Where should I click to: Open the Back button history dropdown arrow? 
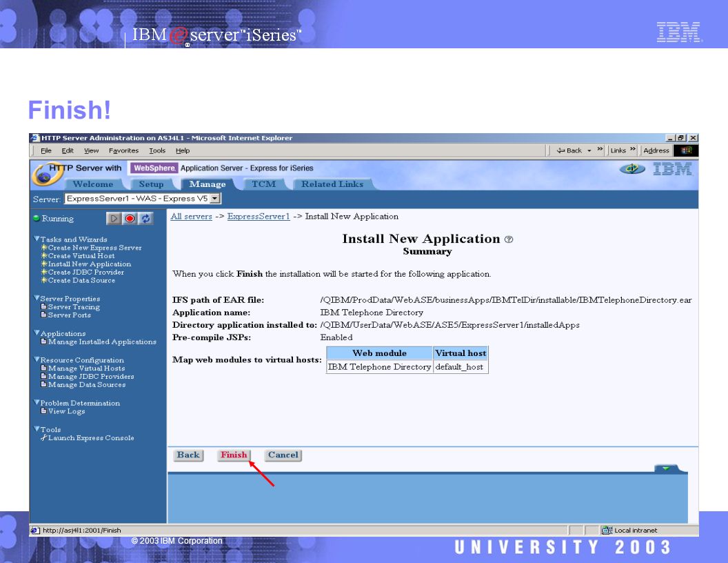tap(589, 150)
